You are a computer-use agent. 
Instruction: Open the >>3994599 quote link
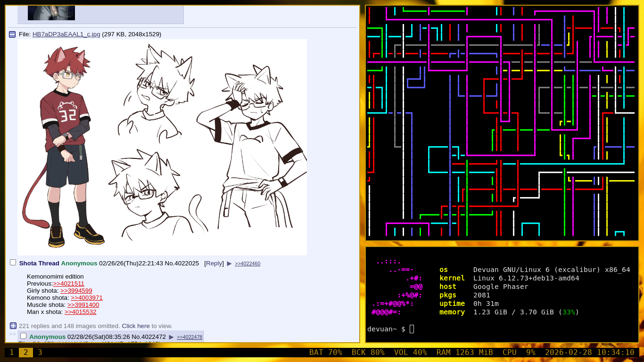tap(76, 291)
